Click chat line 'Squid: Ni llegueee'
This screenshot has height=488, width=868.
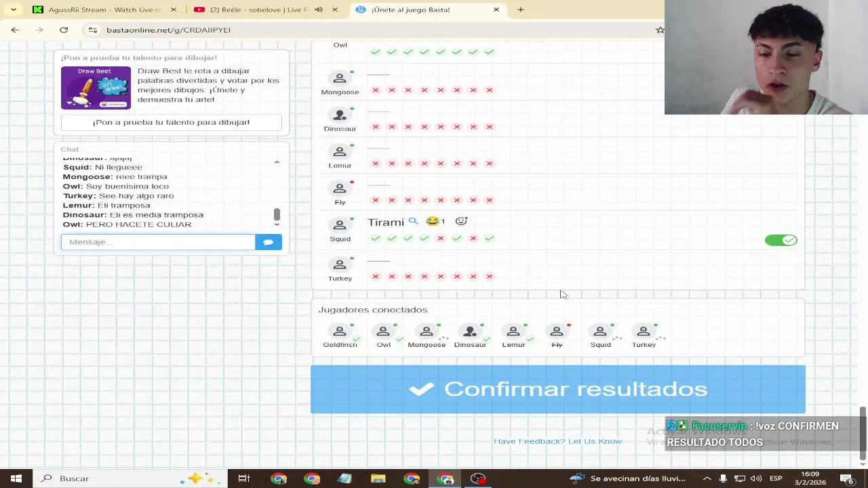[x=102, y=167]
